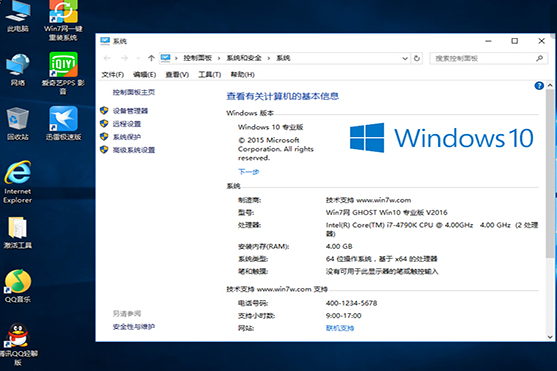Viewport: 557px width, 371px height.
Task: Open the 查看(V) menu
Action: [x=177, y=75]
